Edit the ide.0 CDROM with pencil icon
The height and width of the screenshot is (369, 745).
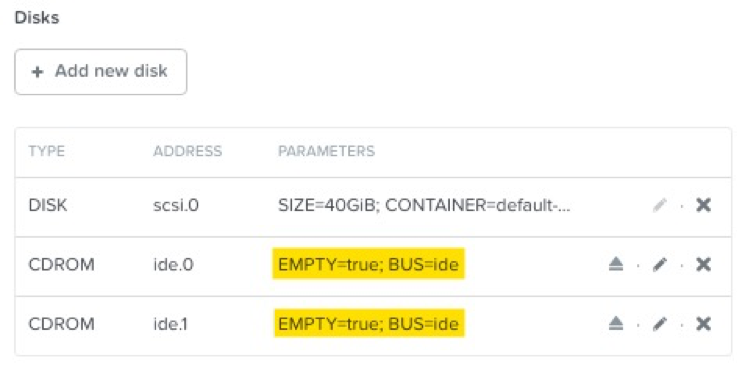tap(659, 265)
